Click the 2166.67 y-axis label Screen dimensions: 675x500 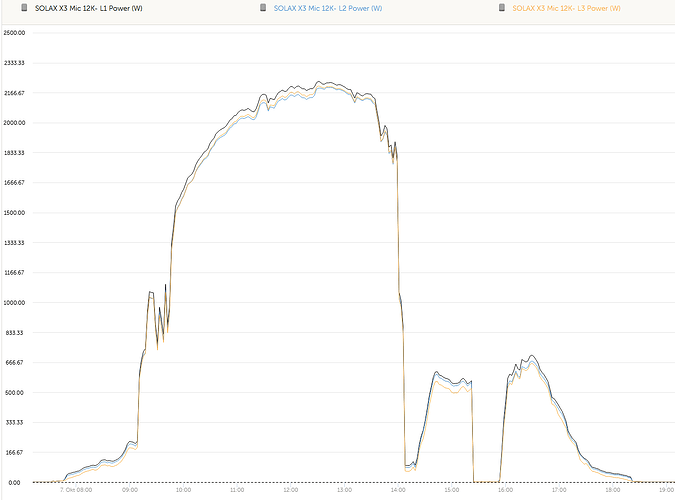coord(14,93)
